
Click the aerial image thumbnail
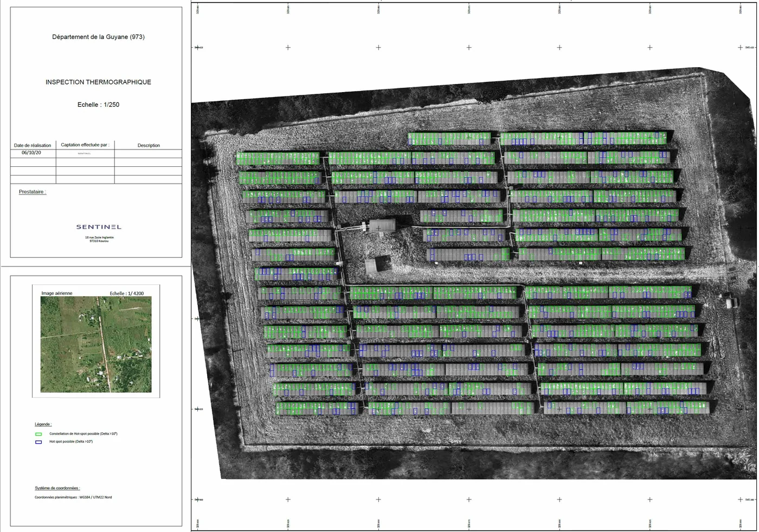tap(96, 345)
